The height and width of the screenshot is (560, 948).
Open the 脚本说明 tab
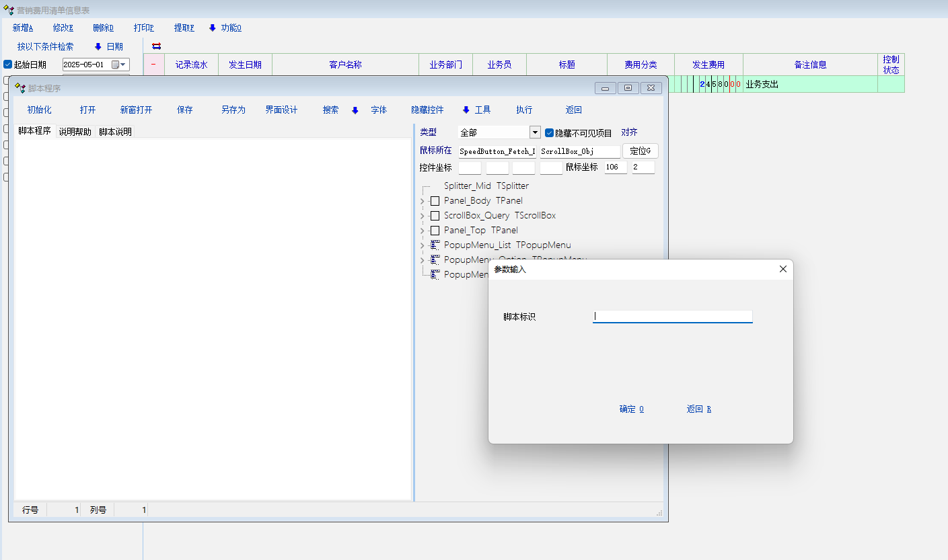tap(116, 132)
